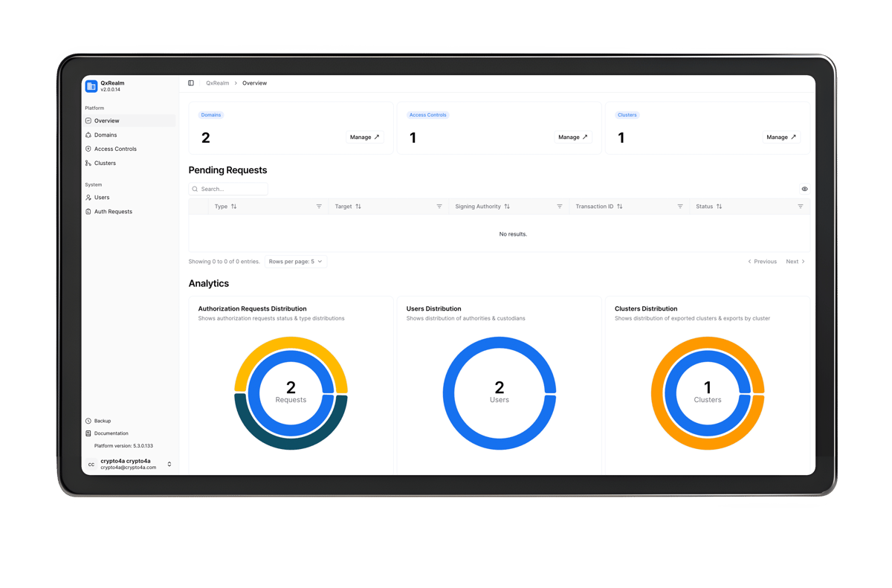Viewport: 892px width, 588px height.
Task: Click Manage button on Clusters card
Action: click(780, 137)
